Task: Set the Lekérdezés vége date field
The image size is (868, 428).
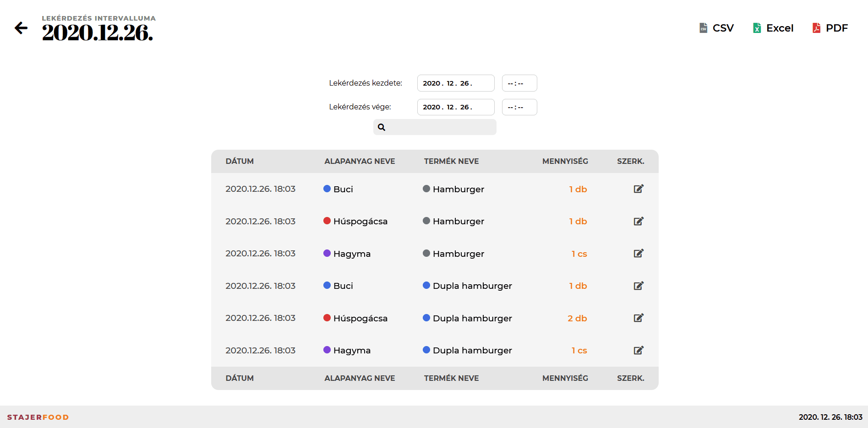Action: point(455,107)
